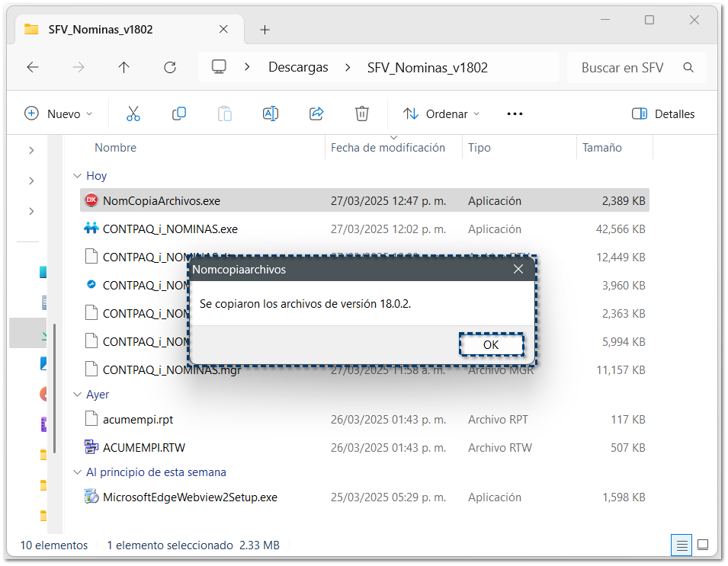Viewport: 728px width, 566px height.
Task: Collapse the Hoy file group
Action: (x=77, y=176)
